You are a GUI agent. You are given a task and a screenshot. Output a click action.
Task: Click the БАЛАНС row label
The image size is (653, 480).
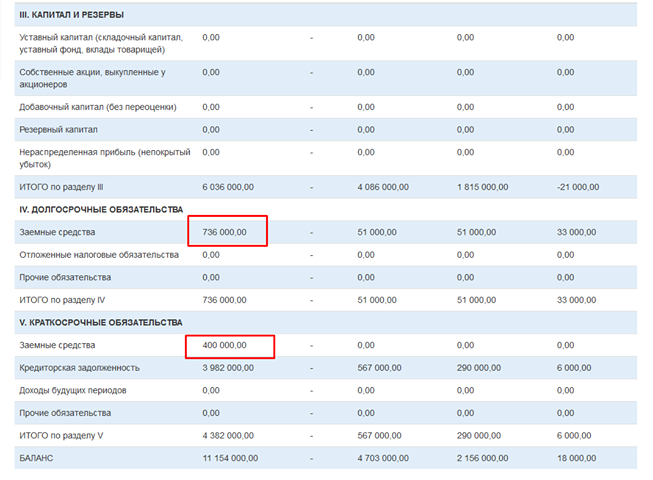pyautogui.click(x=36, y=458)
